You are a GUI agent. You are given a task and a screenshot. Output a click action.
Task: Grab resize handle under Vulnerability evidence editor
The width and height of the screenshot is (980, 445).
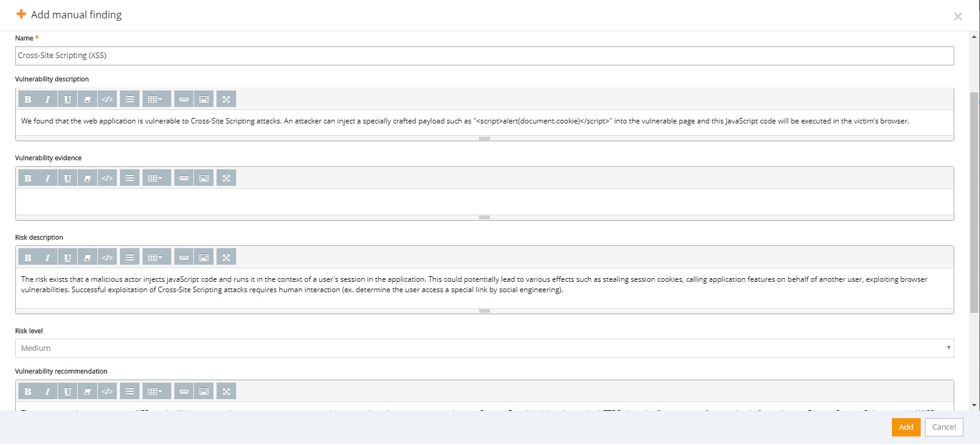484,217
